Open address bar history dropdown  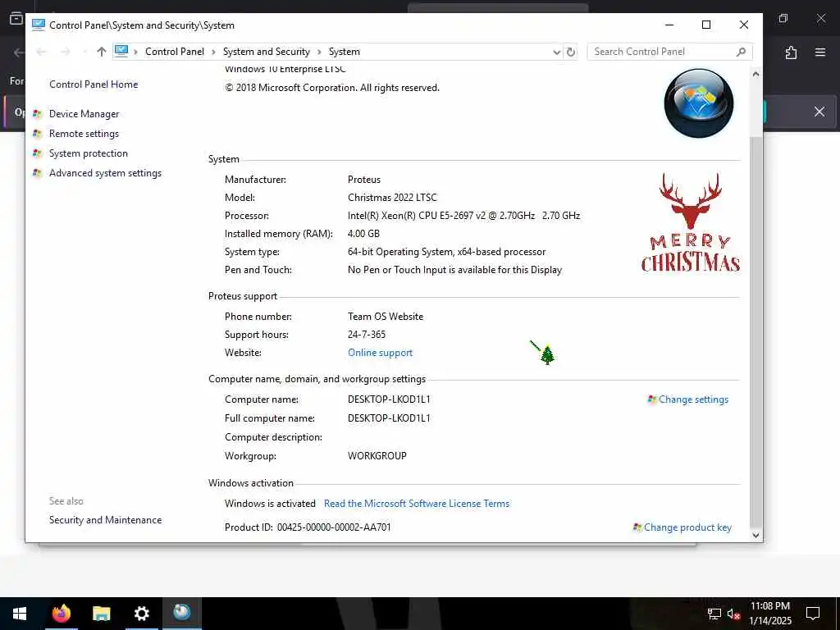point(557,52)
